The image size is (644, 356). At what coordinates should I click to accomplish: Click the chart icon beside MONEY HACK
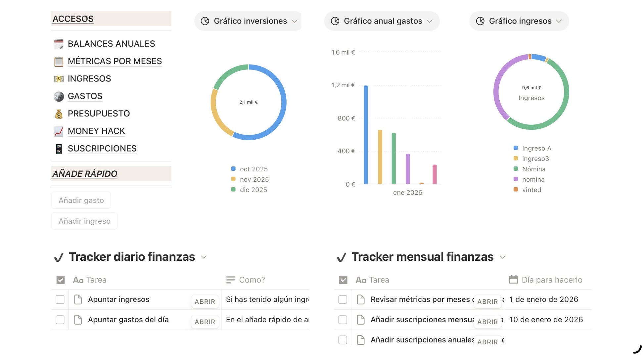click(59, 131)
